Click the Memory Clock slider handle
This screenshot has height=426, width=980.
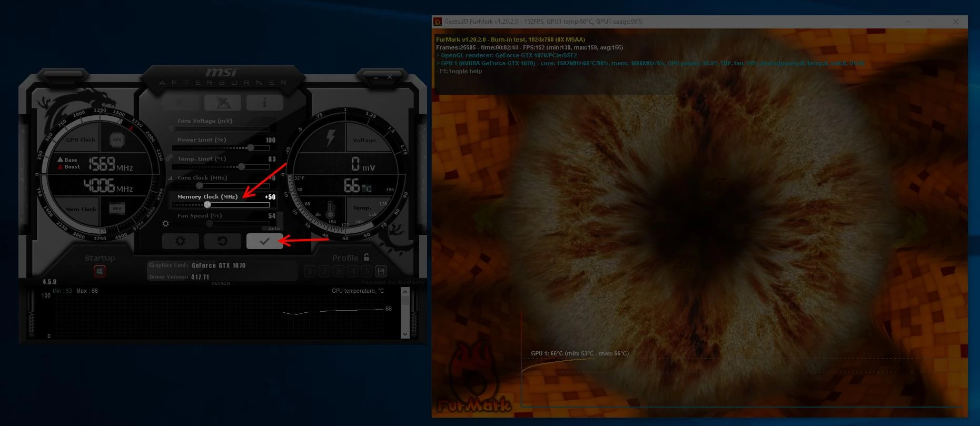(207, 204)
